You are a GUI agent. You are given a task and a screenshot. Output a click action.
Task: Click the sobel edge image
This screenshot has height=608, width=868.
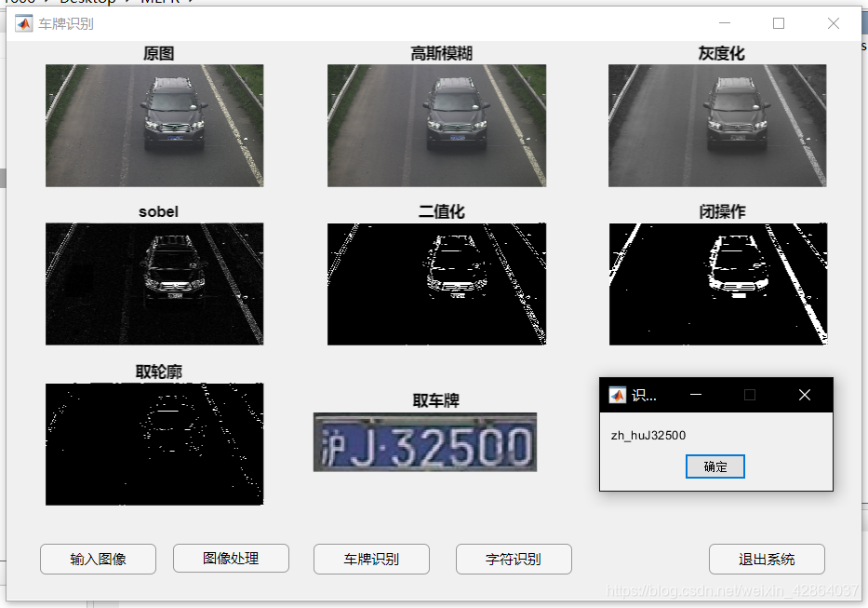[x=154, y=284]
